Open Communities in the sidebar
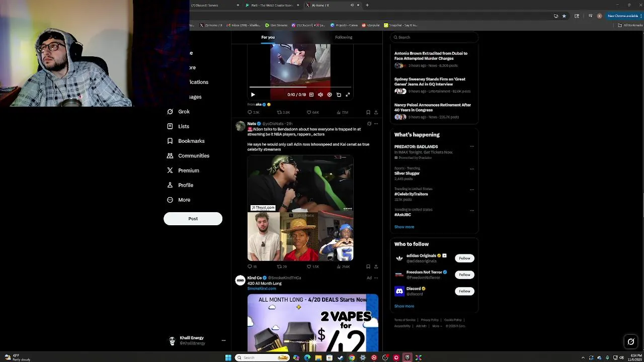 point(188,156)
